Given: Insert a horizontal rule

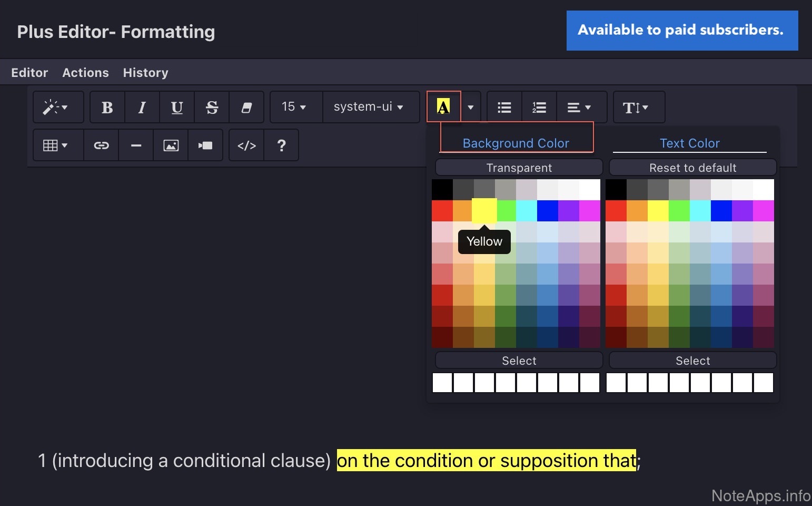Looking at the screenshot, I should pyautogui.click(x=136, y=145).
